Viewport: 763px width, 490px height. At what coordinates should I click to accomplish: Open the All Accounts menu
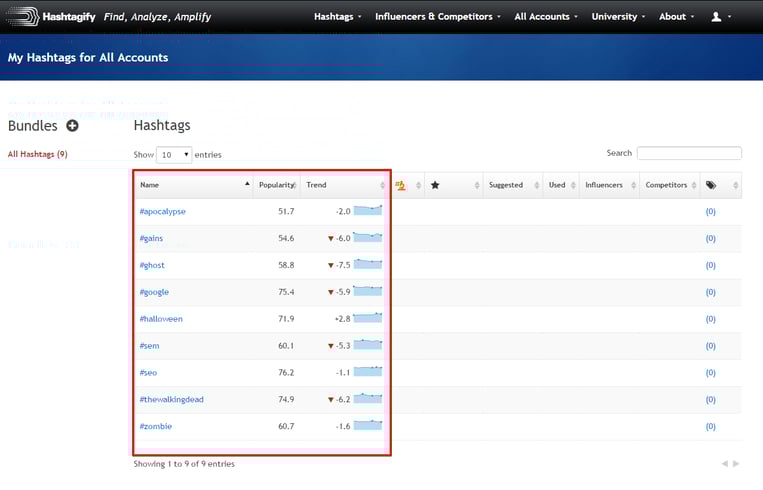546,17
